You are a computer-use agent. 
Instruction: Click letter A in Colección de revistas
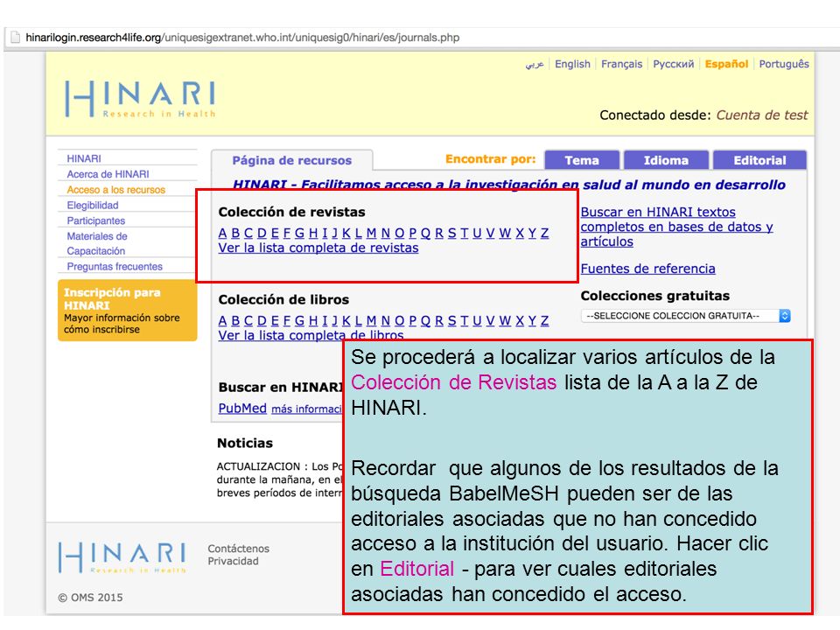(x=223, y=233)
